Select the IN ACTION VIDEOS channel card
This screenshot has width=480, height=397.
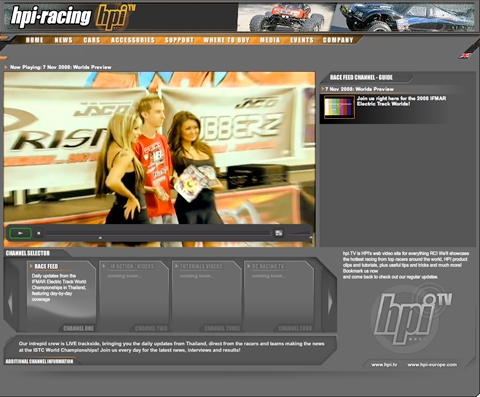(x=134, y=296)
